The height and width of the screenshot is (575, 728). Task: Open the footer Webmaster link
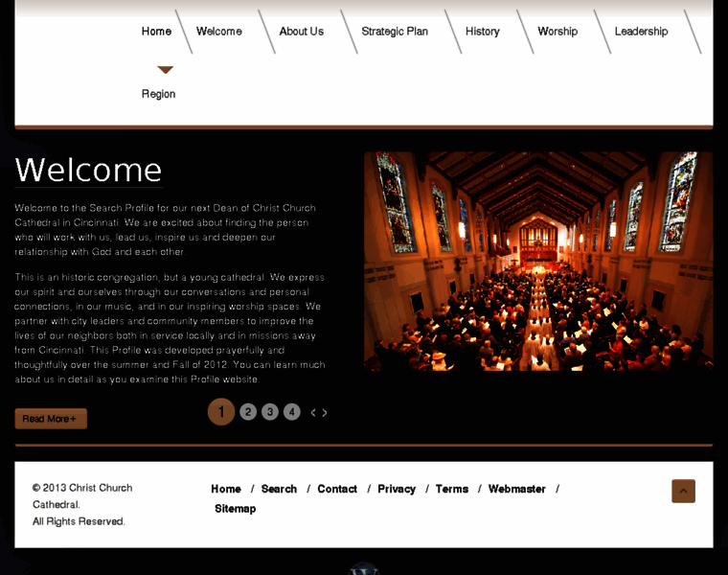tap(516, 489)
